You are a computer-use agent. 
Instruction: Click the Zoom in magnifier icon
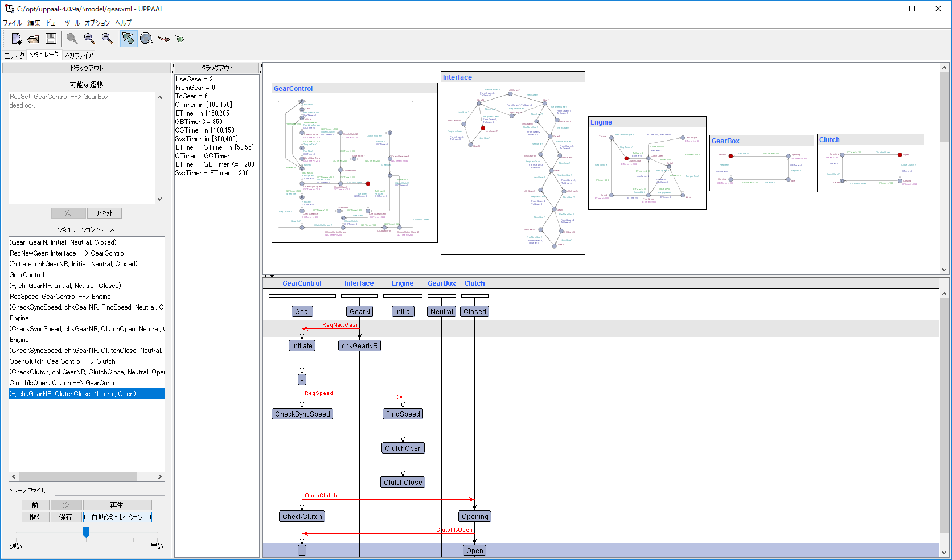(89, 39)
